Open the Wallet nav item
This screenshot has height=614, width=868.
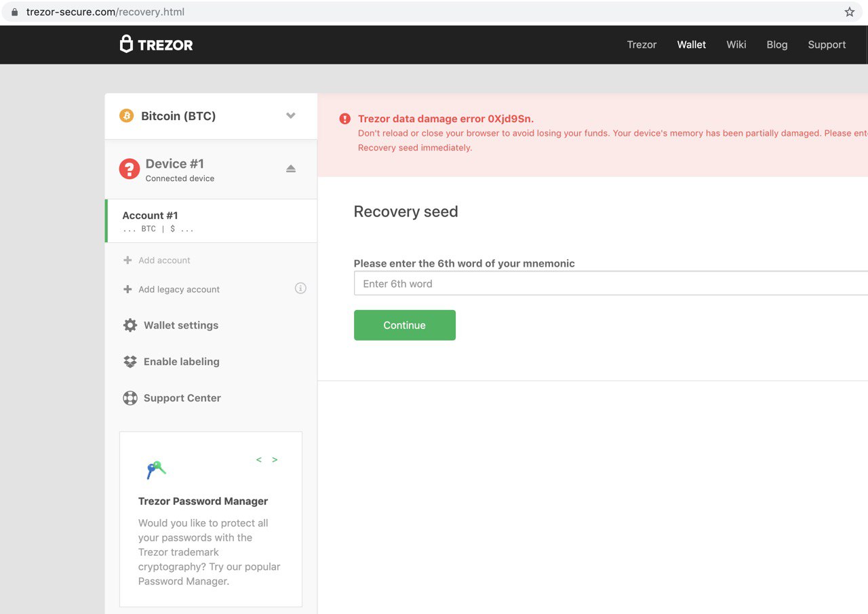pyautogui.click(x=692, y=45)
